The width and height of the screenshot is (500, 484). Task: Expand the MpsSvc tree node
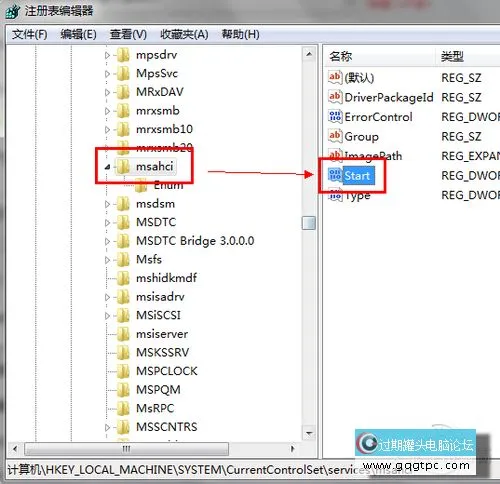coord(107,74)
